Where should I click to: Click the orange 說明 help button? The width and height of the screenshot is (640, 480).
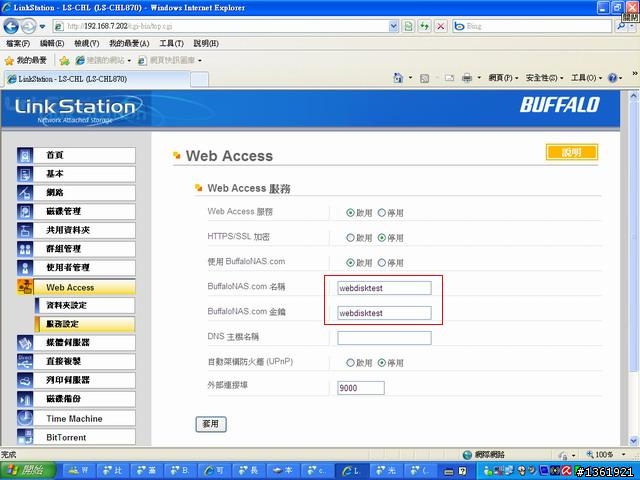(572, 152)
